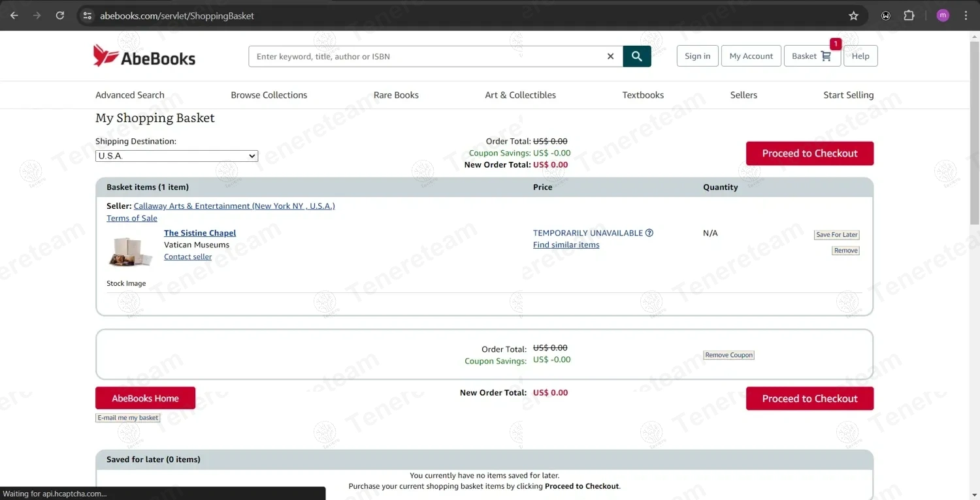
Task: Clear the search field with X icon
Action: pos(610,57)
